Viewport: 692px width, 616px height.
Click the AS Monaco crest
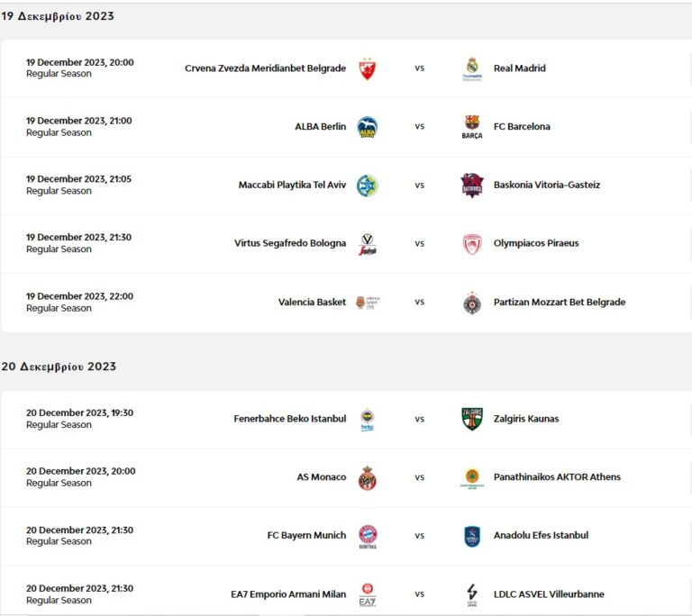coord(367,477)
